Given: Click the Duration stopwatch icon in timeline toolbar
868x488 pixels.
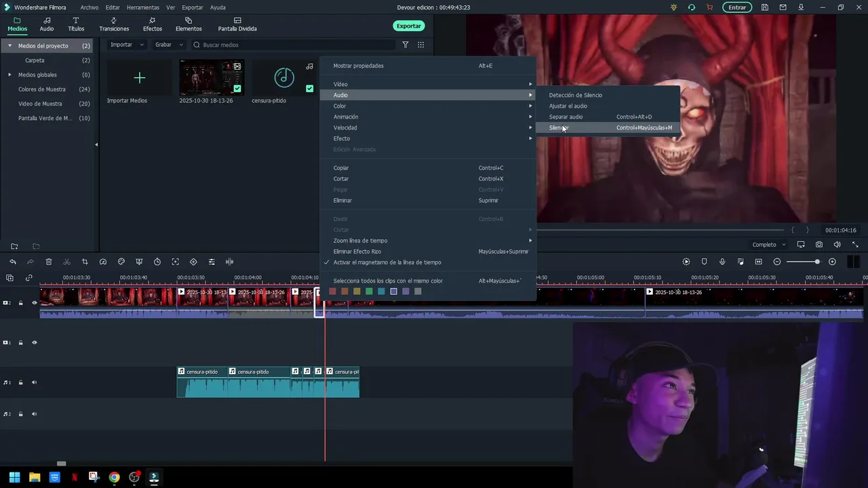Looking at the screenshot, I should pyautogui.click(x=157, y=262).
